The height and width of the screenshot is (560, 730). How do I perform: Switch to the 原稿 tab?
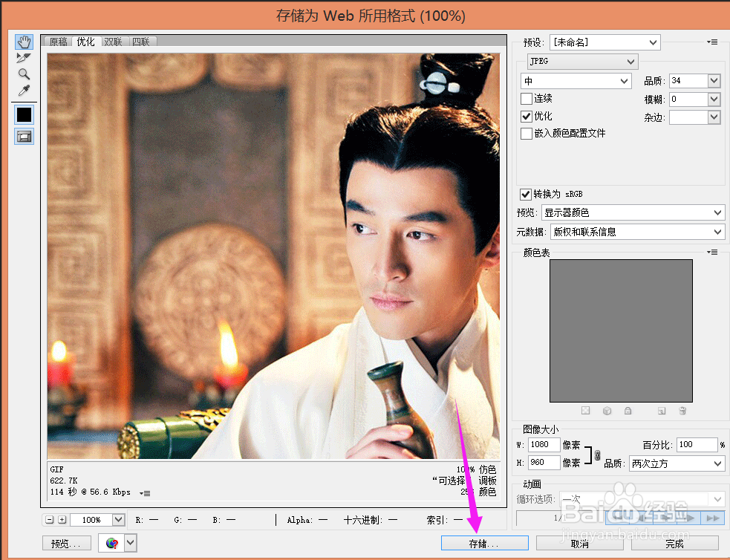pyautogui.click(x=58, y=42)
